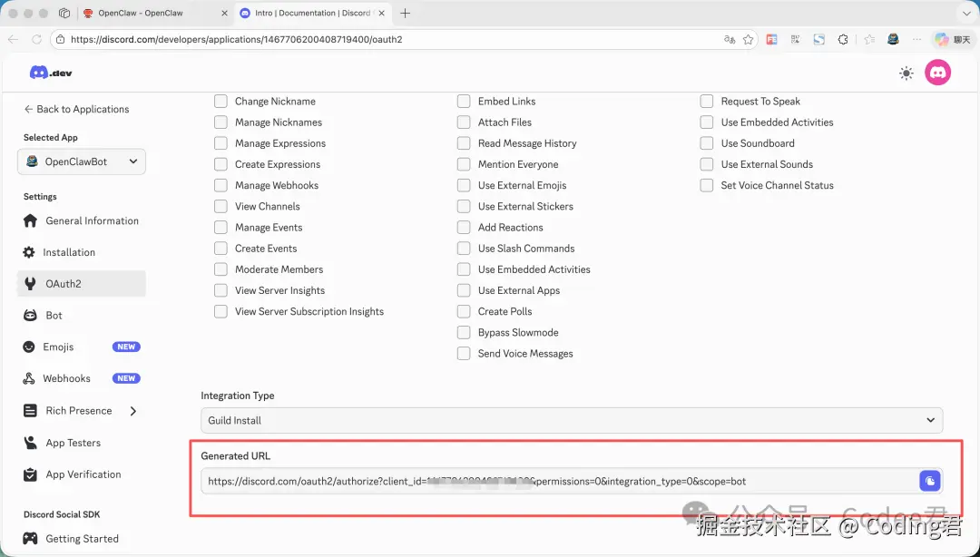Tick the Attach Files checkbox
This screenshot has height=557, width=980.
464,122
